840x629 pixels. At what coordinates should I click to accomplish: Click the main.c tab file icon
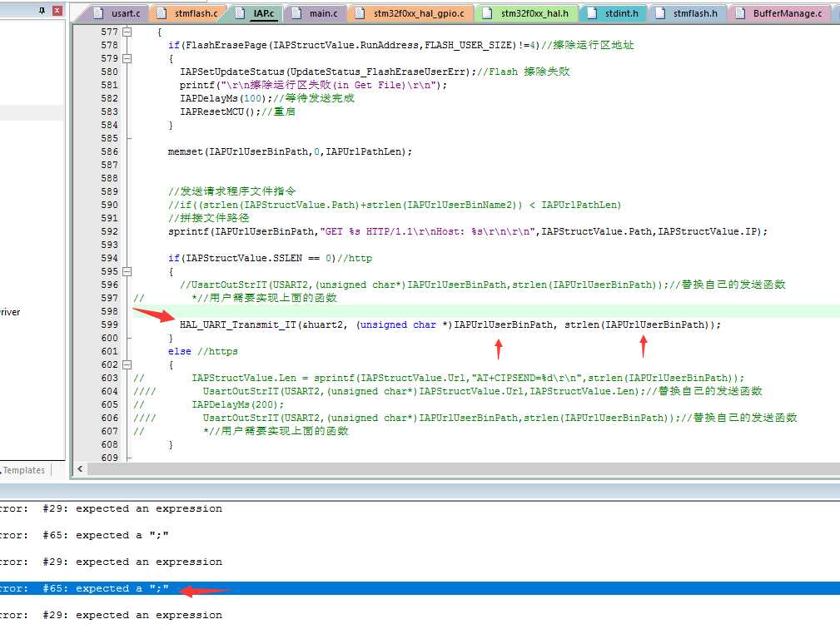(296, 13)
